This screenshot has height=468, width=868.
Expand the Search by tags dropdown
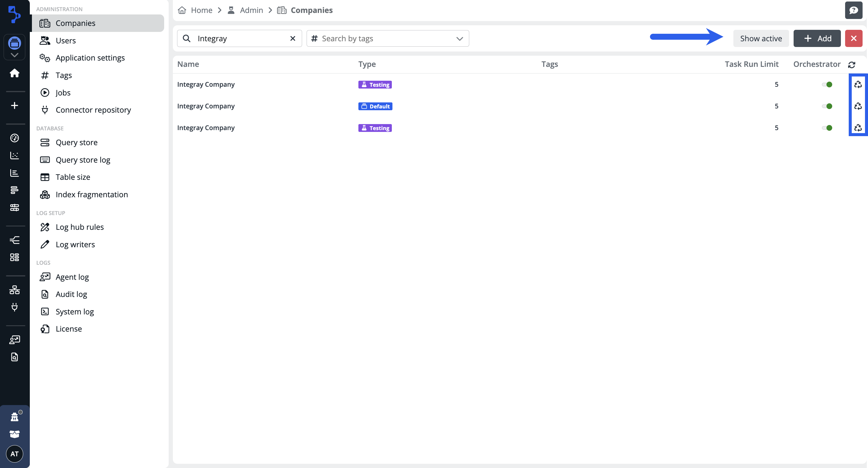coord(459,39)
